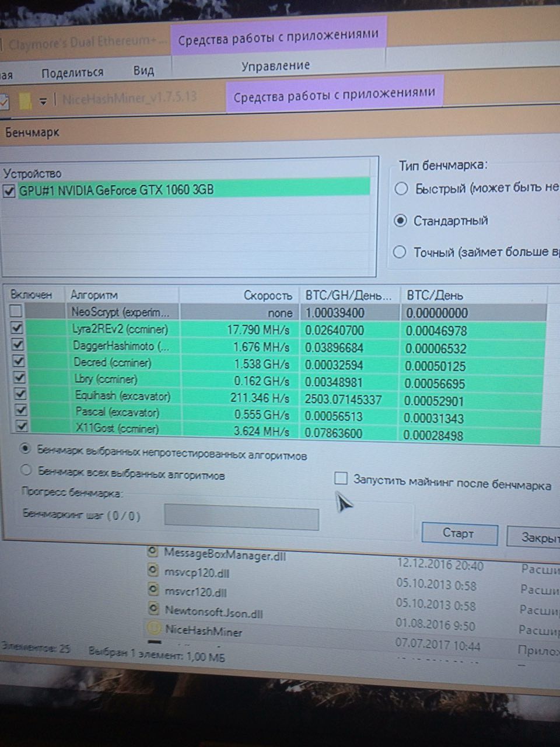Click the 'Закрыть' button
Viewport: 560px width, 747px height.
(x=534, y=536)
